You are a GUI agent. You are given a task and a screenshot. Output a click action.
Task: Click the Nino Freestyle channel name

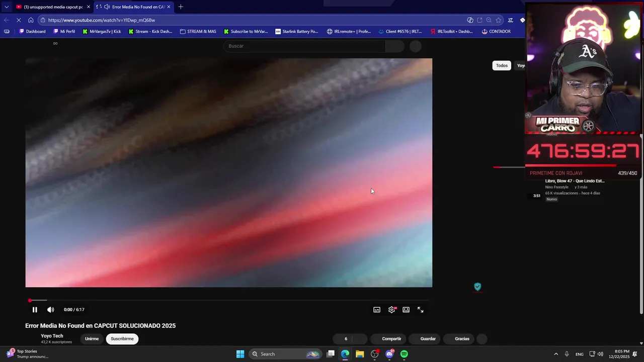click(x=556, y=187)
